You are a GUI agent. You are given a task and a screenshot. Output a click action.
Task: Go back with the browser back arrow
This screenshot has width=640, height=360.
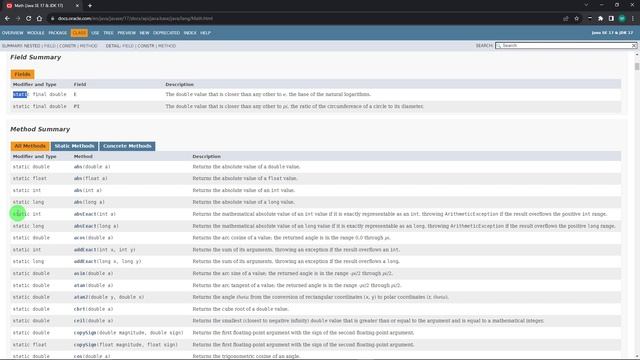pos(7,18)
